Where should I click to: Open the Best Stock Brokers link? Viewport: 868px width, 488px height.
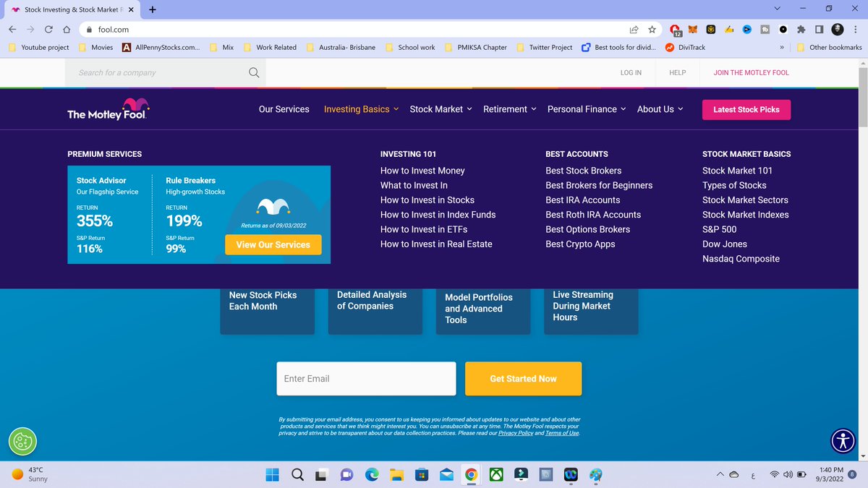(584, 171)
